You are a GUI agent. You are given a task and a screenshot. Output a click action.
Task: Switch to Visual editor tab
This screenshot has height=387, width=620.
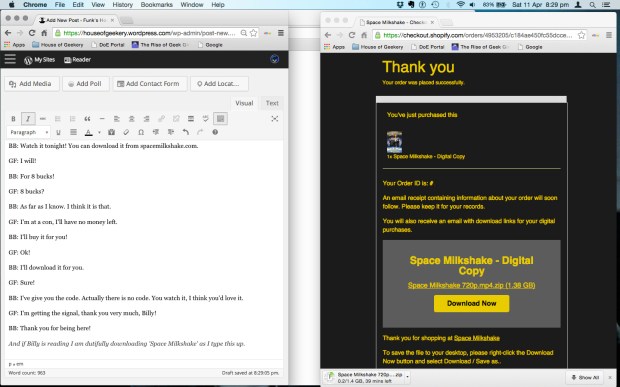[244, 103]
